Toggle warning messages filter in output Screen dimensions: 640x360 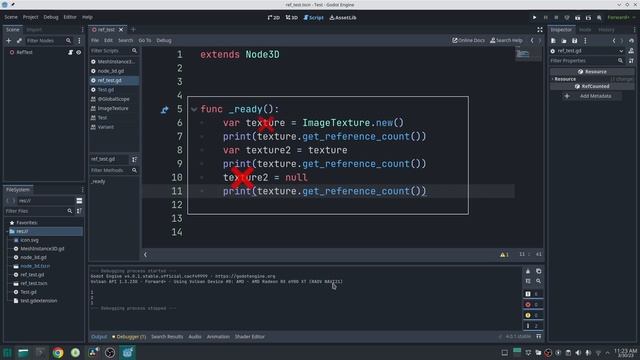[x=533, y=315]
